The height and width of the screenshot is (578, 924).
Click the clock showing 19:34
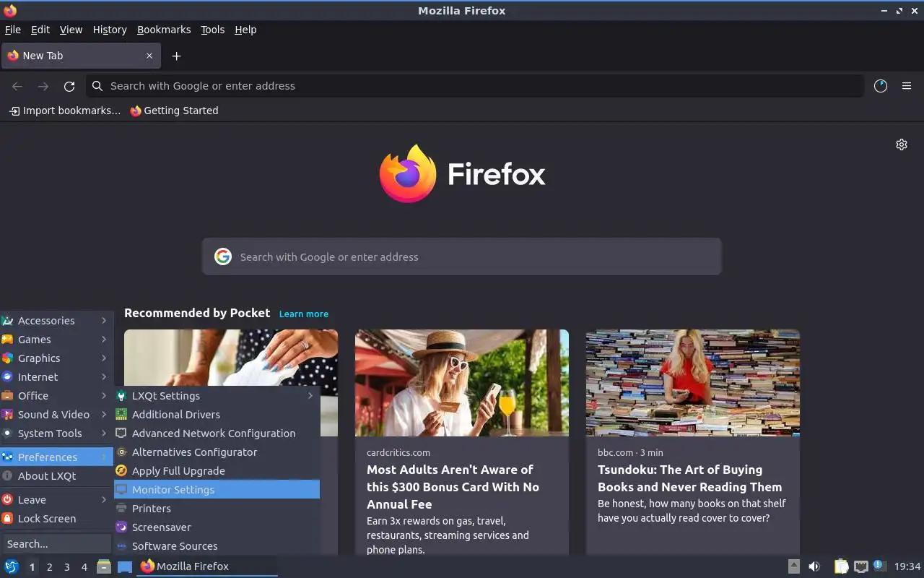(x=907, y=566)
